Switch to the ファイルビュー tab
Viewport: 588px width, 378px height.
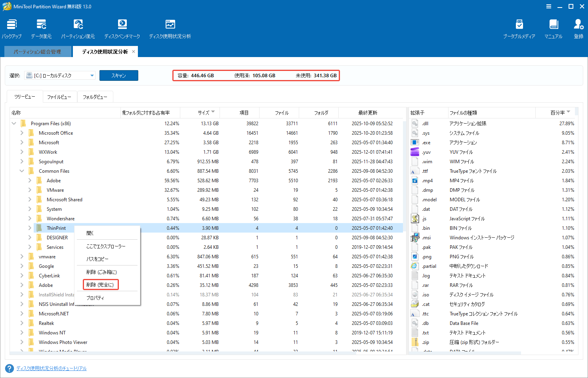pos(60,96)
